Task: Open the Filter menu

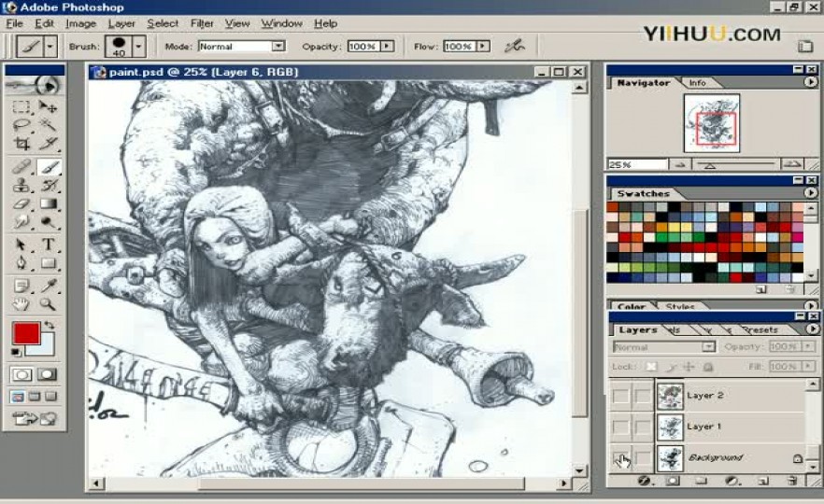Action: [202, 23]
